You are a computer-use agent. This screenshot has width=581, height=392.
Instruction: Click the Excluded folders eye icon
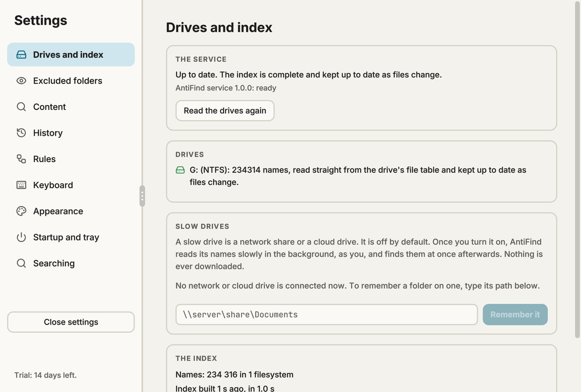pyautogui.click(x=21, y=81)
